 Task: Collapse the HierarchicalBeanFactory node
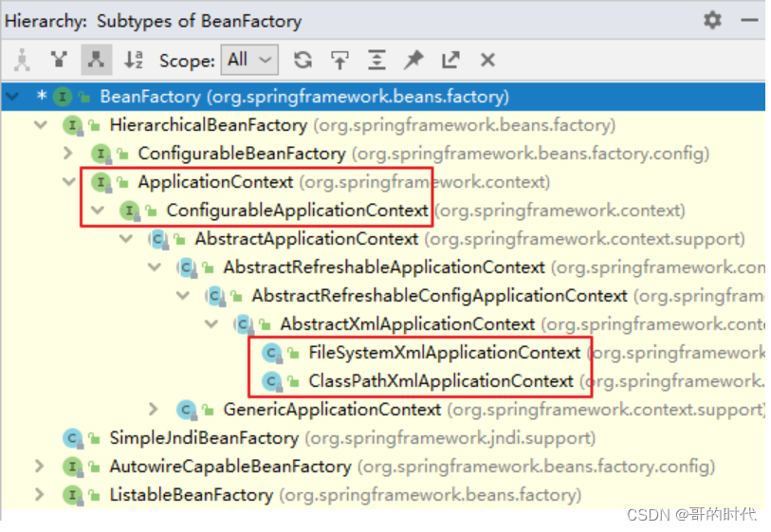click(41, 125)
